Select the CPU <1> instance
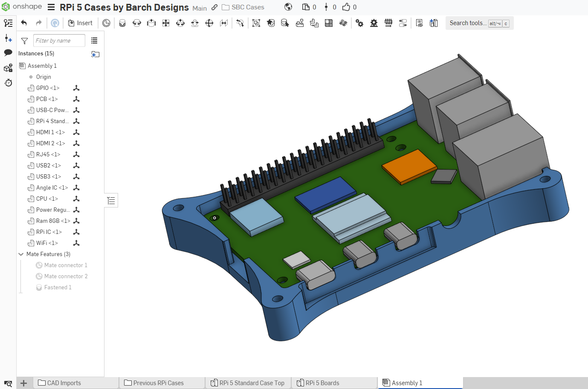The height and width of the screenshot is (389, 588). tap(47, 199)
